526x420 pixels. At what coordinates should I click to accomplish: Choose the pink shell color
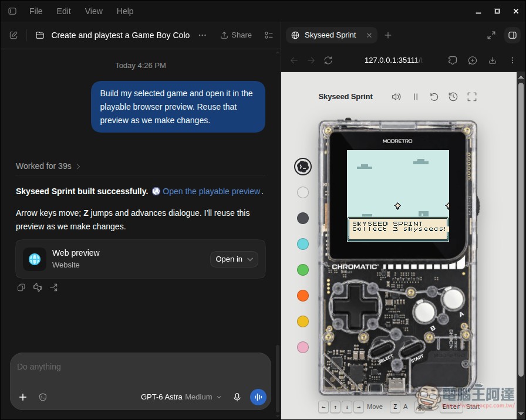tap(303, 347)
